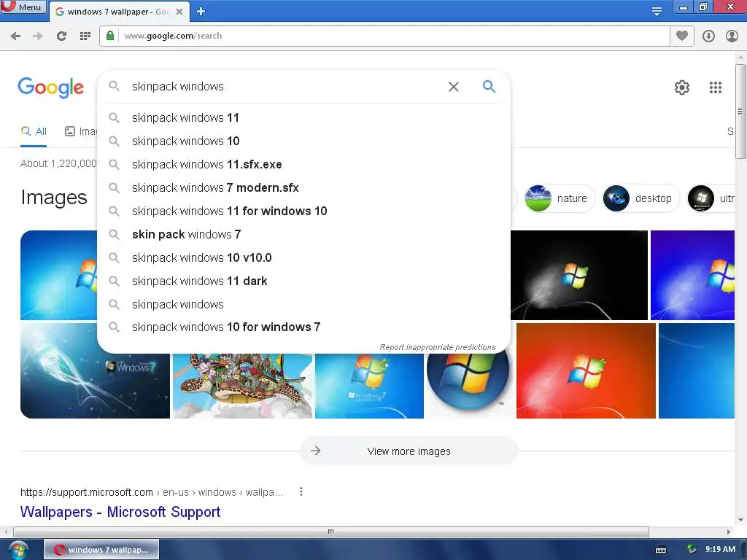Switch to the Images tab
The image size is (747, 560).
pyautogui.click(x=80, y=131)
